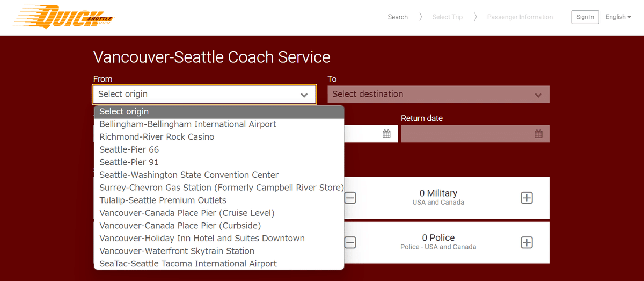Select Richmond-River Rock Casino option

[x=157, y=137]
